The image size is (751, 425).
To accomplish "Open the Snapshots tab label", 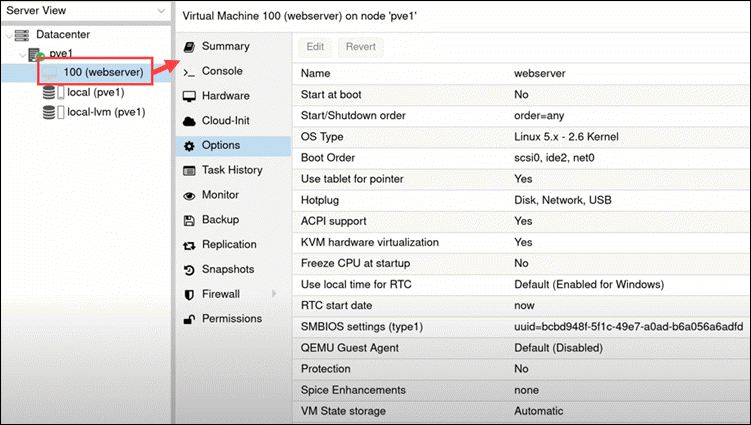I will (228, 269).
